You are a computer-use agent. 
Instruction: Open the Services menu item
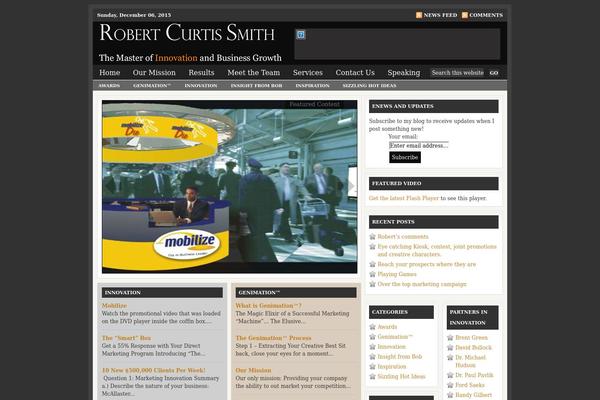coord(308,72)
